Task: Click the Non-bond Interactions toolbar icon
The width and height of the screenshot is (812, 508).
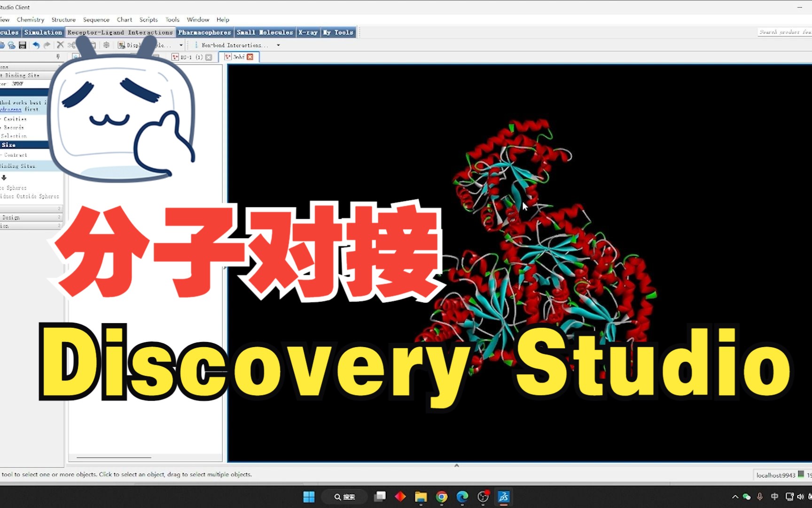Action: point(196,45)
